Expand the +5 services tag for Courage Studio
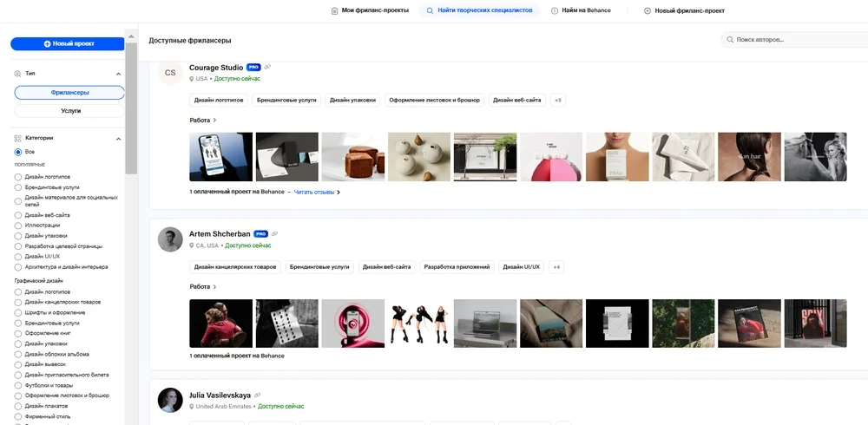The height and width of the screenshot is (425, 868). [557, 100]
